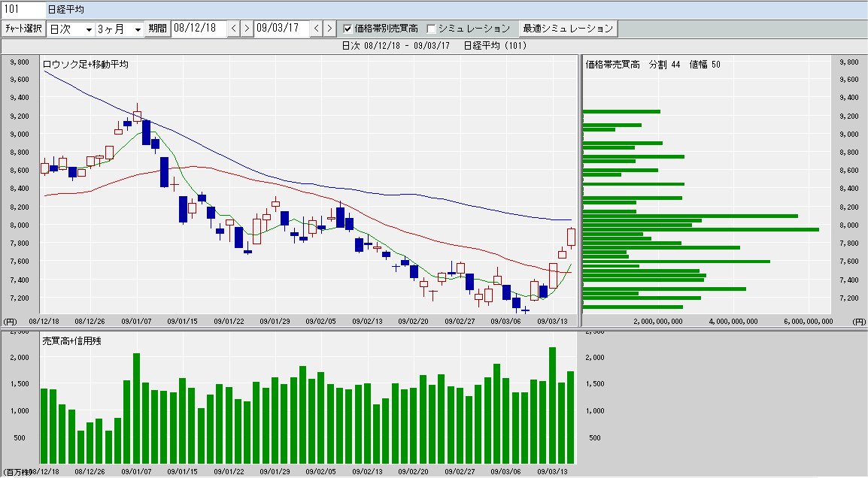Click the previous arrow beside start date 08/12/18
This screenshot has height=478, width=868.
point(233,29)
